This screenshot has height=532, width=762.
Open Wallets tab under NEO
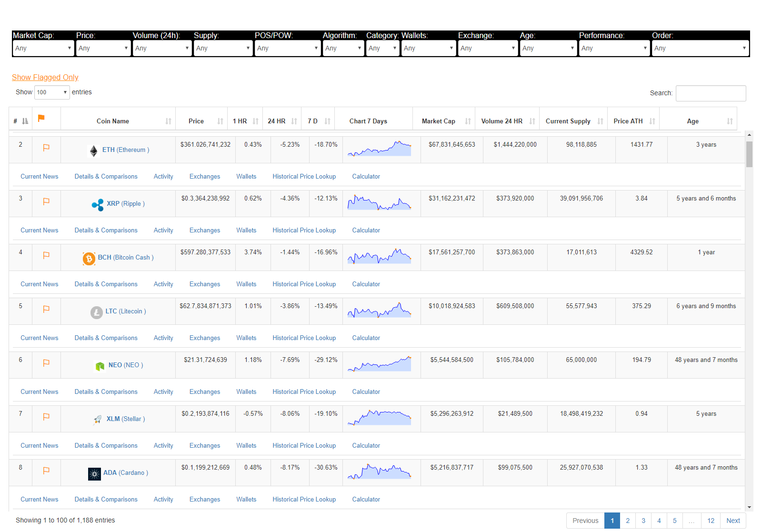(x=246, y=391)
